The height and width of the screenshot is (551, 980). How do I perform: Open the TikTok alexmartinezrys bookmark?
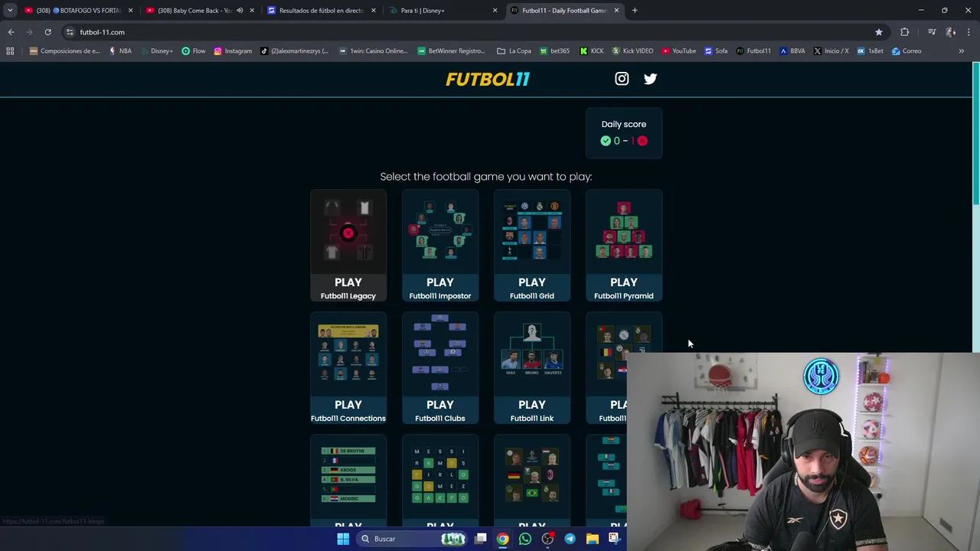click(x=295, y=51)
